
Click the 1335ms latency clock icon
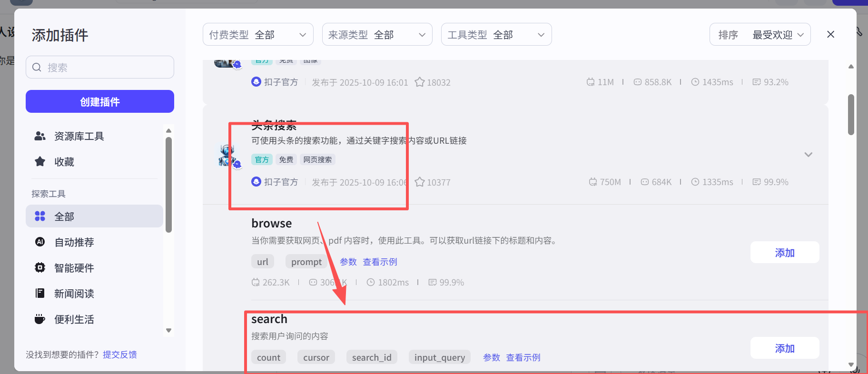[x=695, y=182]
